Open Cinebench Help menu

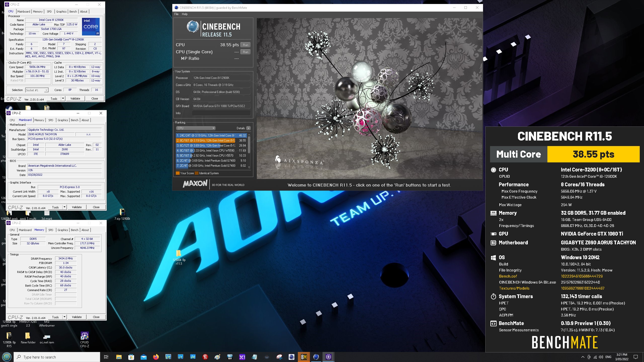point(185,14)
